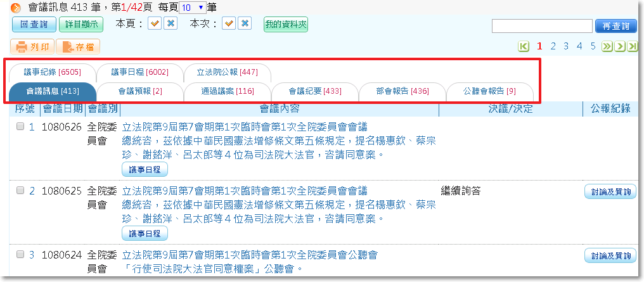The width and height of the screenshot is (644, 282).
Task: Switch to the 議事紀錄 tab
Action: [x=52, y=72]
